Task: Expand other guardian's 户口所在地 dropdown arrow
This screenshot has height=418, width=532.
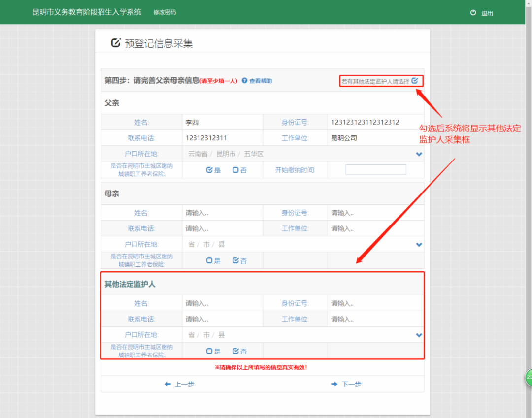Action: [419, 335]
